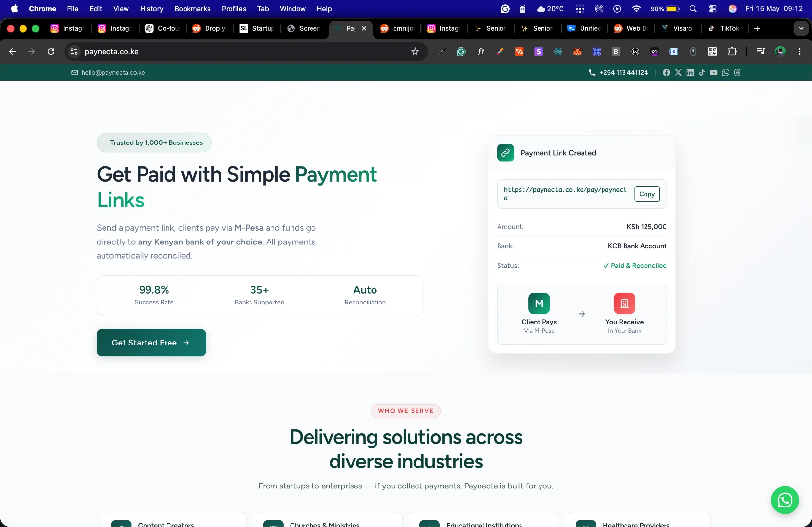Click the +254 113 441124 phone link
Screen dimensions: 812x527
tap(624, 72)
